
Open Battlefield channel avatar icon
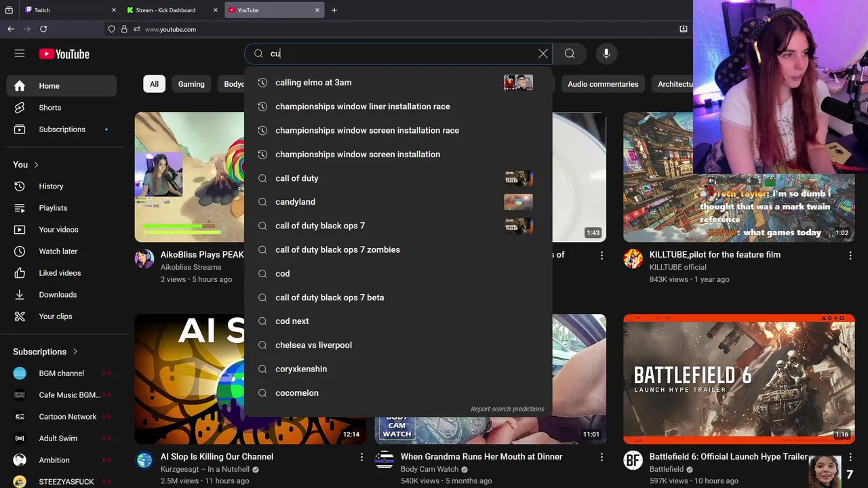click(x=633, y=460)
